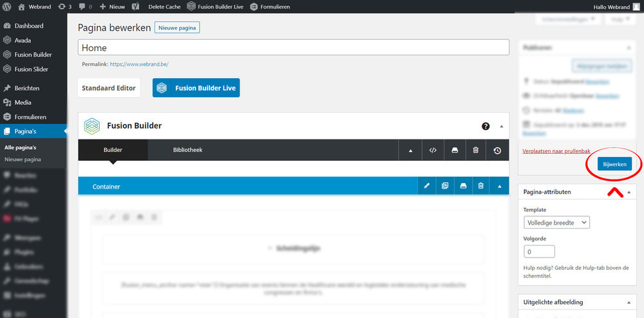The width and height of the screenshot is (644, 318).
Task: Click Delete Cache in the admin bar
Action: tap(164, 6)
